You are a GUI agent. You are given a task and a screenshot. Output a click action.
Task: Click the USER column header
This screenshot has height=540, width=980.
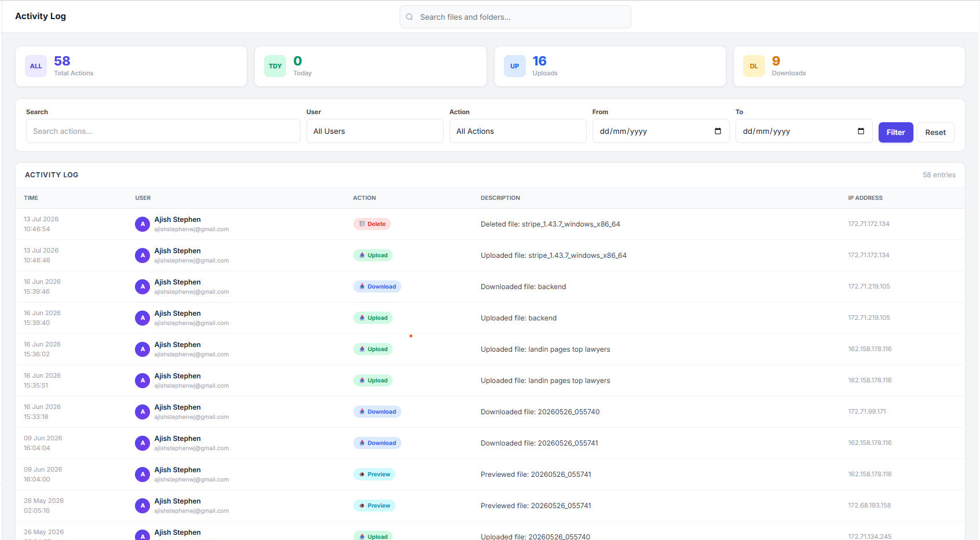143,198
